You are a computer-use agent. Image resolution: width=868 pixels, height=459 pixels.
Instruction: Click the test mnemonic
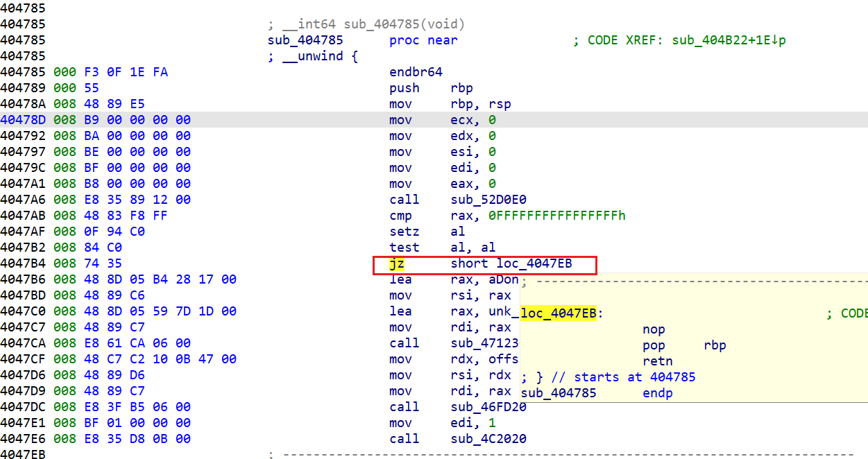(x=405, y=248)
